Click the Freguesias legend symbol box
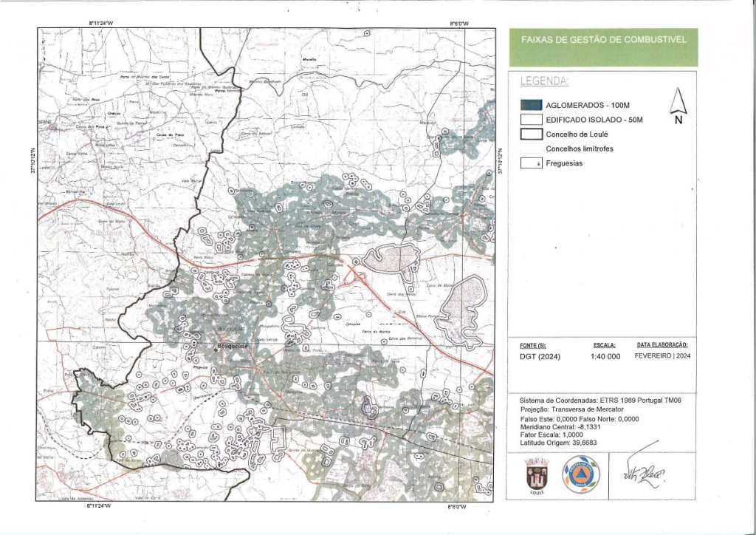Viewport: 756px width, 535px height. (532, 163)
